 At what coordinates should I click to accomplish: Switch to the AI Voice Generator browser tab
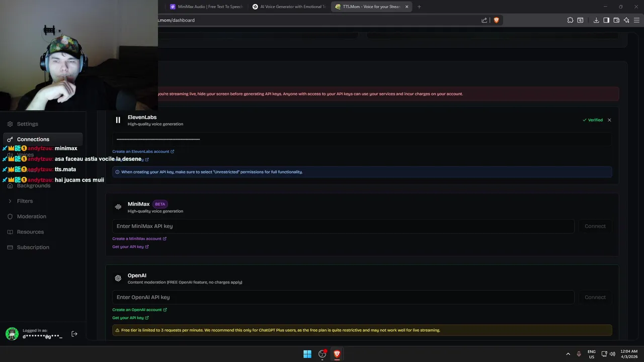[x=289, y=7]
